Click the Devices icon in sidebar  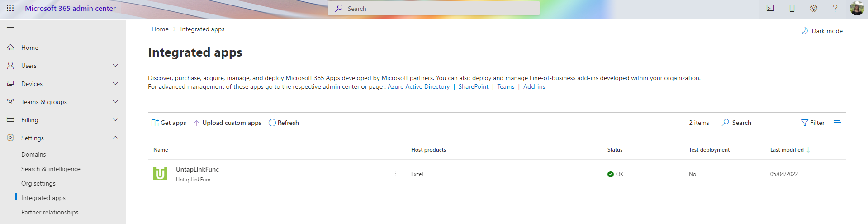coord(10,84)
